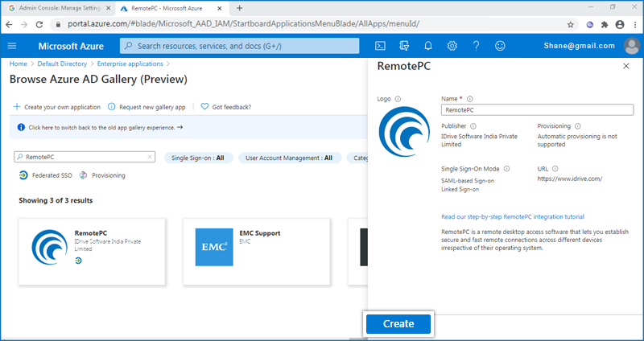
Task: Close the RemotePC details panel
Action: click(x=626, y=66)
